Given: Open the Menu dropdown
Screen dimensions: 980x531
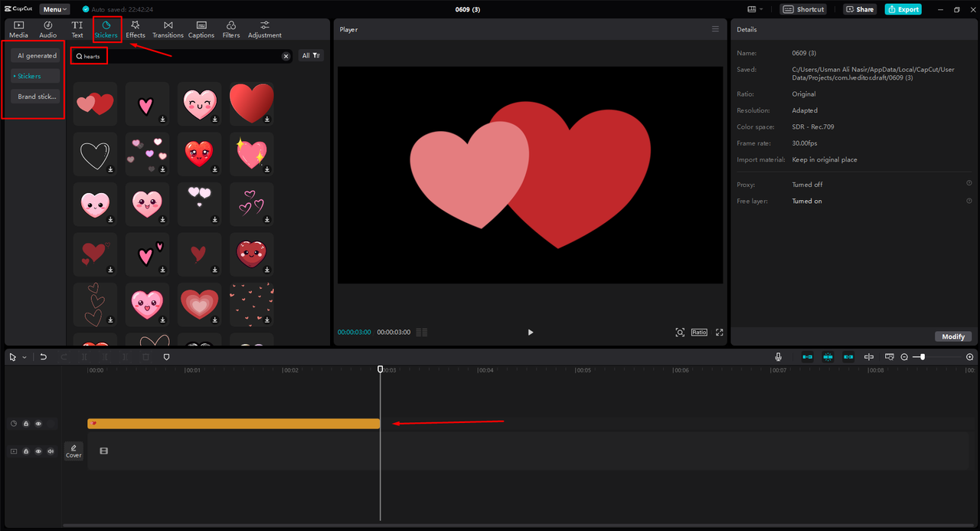Looking at the screenshot, I should [54, 9].
